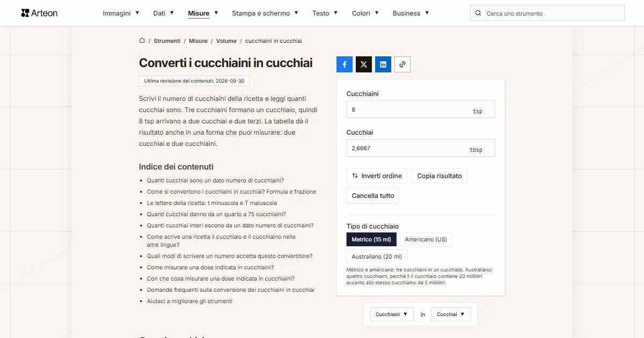Focus the Cucchiai result field
644x338 pixels.
tap(421, 148)
